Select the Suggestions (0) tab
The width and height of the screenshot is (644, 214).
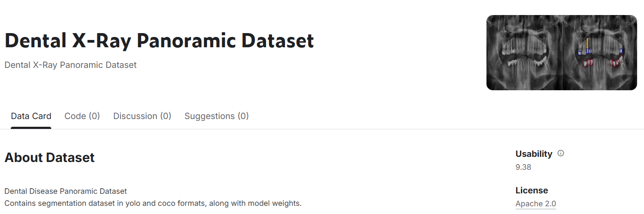(x=217, y=116)
